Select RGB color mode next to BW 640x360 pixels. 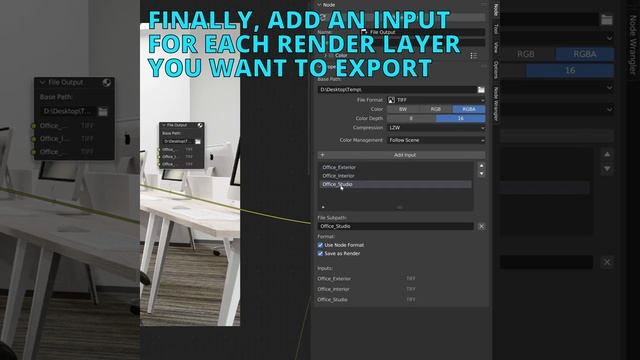pos(436,109)
